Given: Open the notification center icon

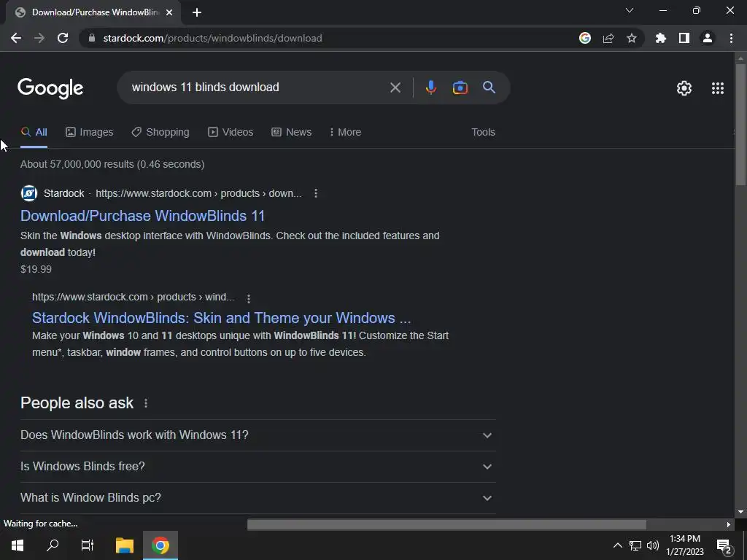Looking at the screenshot, I should [x=724, y=547].
